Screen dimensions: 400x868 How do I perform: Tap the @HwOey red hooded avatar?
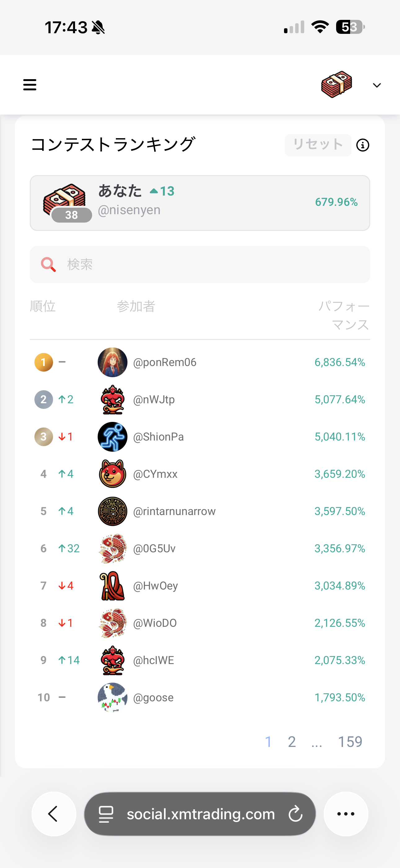pos(113,585)
